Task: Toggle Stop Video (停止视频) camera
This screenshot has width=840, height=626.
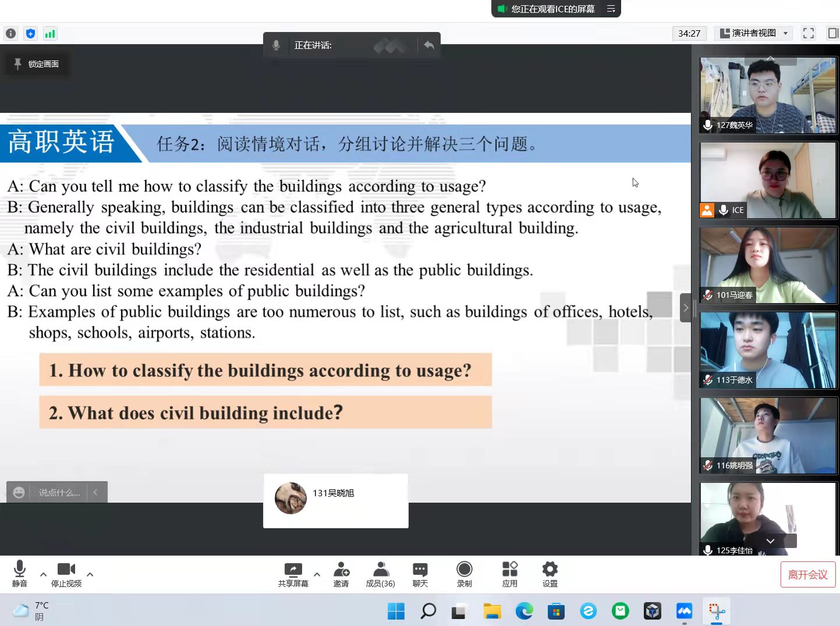Action: click(66, 574)
